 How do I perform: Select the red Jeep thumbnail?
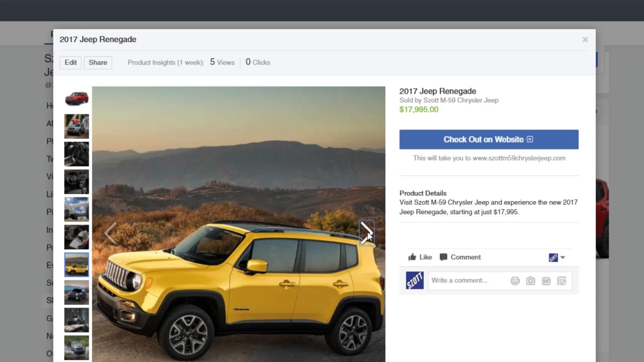click(x=76, y=99)
